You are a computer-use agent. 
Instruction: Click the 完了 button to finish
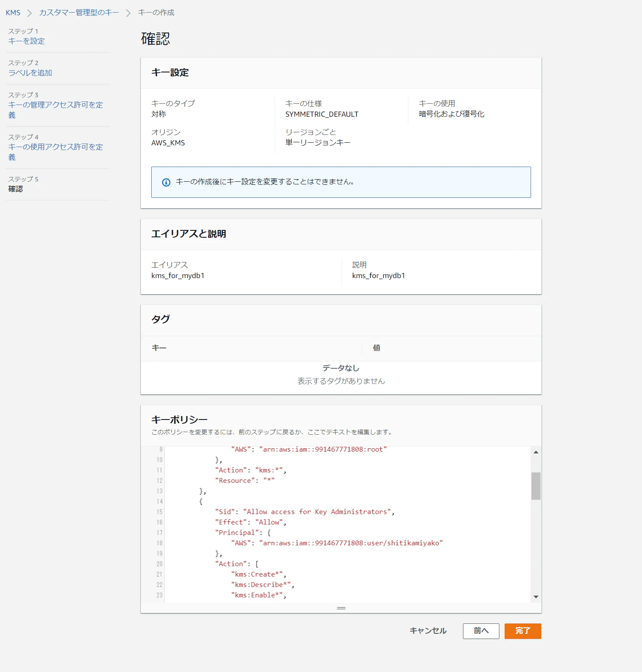523,631
